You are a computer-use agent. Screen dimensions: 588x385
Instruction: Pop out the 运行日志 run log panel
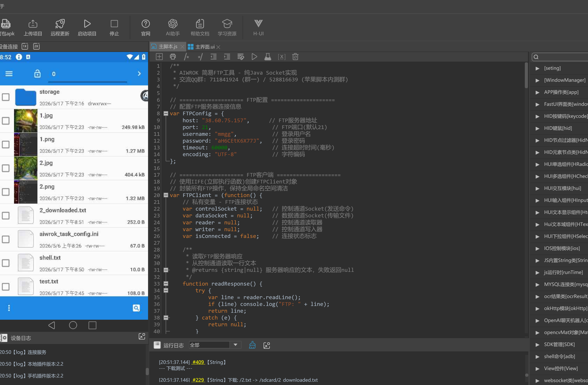(266, 345)
